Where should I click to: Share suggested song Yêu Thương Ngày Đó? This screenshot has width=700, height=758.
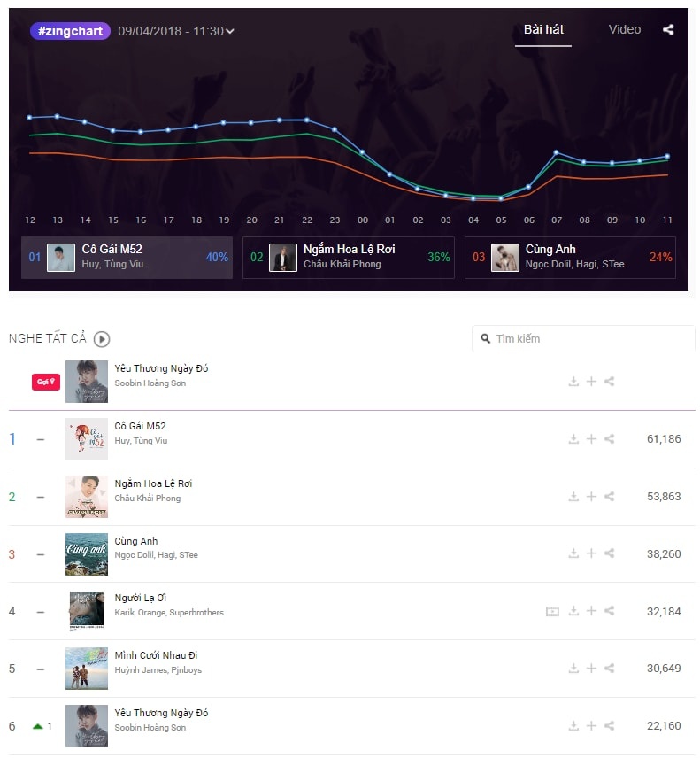pyautogui.click(x=609, y=382)
